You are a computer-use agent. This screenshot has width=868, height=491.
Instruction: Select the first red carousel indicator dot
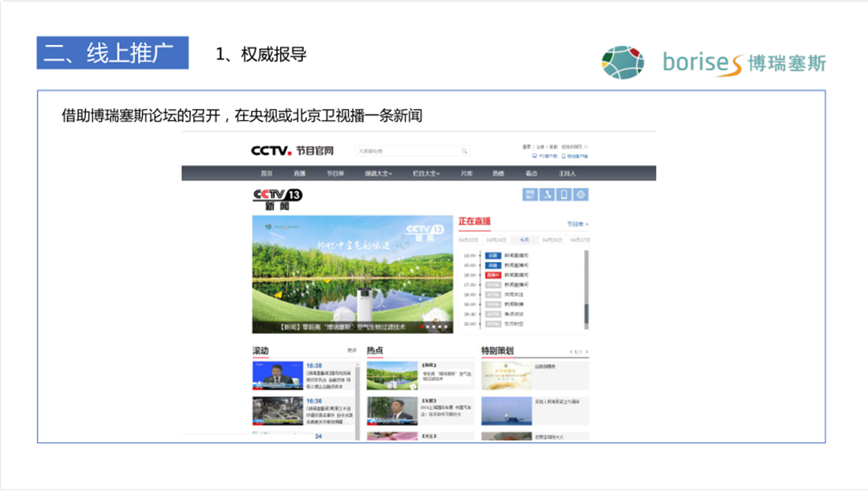click(423, 326)
